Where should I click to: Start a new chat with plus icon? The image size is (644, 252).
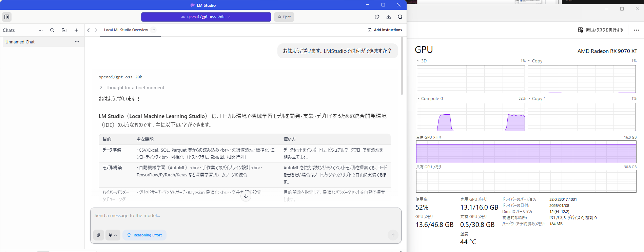coord(76,30)
